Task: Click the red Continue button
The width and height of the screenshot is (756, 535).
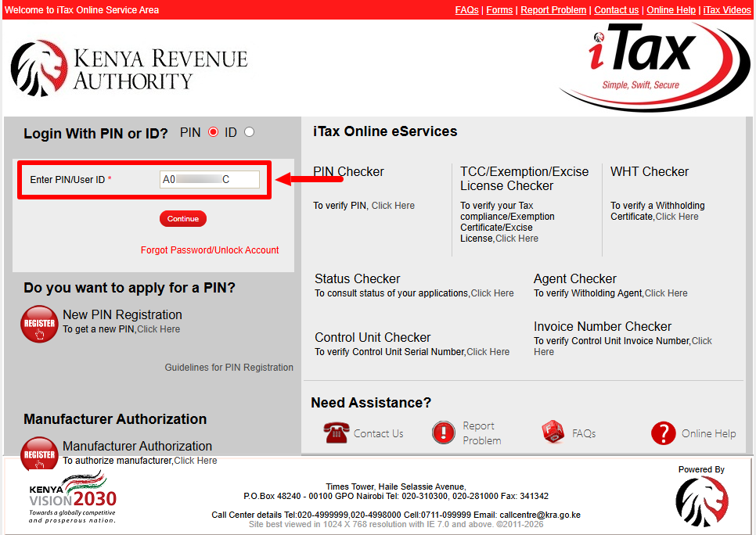Action: pyautogui.click(x=183, y=219)
